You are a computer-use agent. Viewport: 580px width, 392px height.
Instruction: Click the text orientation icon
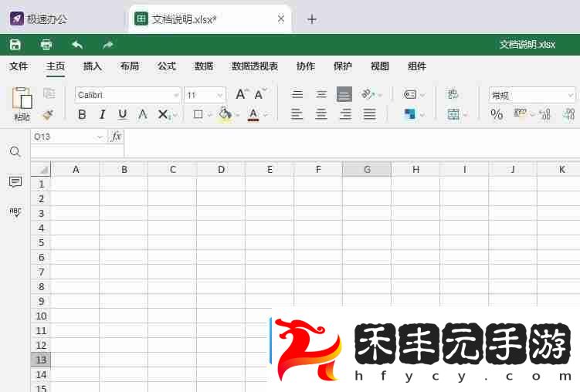click(x=368, y=94)
